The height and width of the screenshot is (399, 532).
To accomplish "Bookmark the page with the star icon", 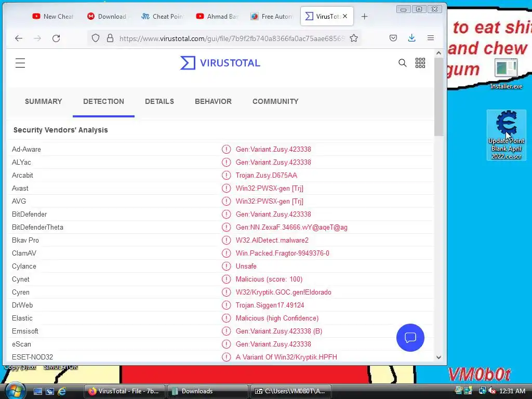I will 354,38.
